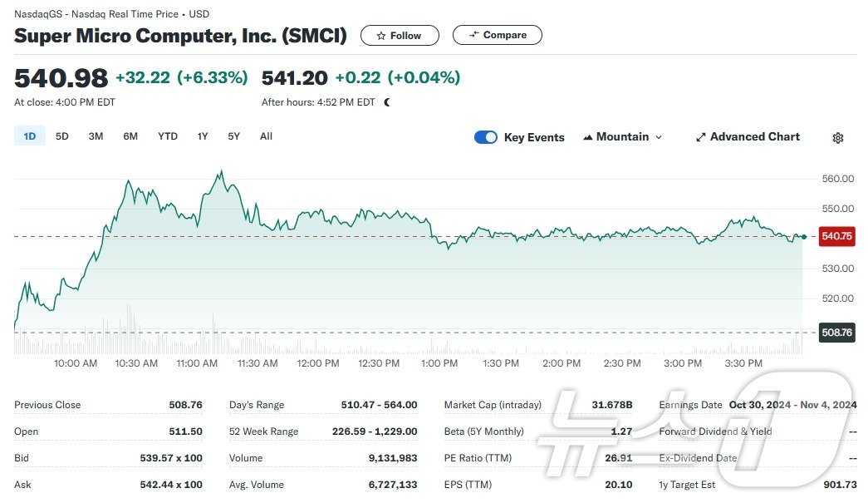
Task: Open chart settings gear icon
Action: pos(837,138)
